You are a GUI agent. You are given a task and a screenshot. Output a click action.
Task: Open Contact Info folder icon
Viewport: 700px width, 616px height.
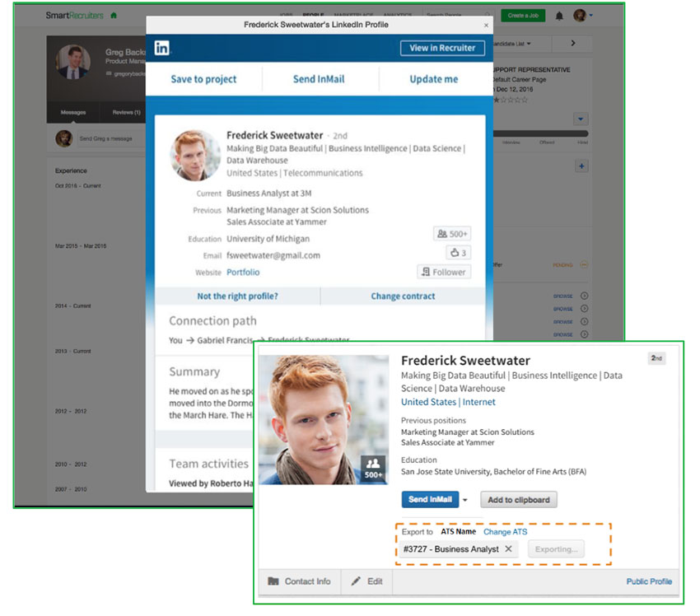pos(273,581)
